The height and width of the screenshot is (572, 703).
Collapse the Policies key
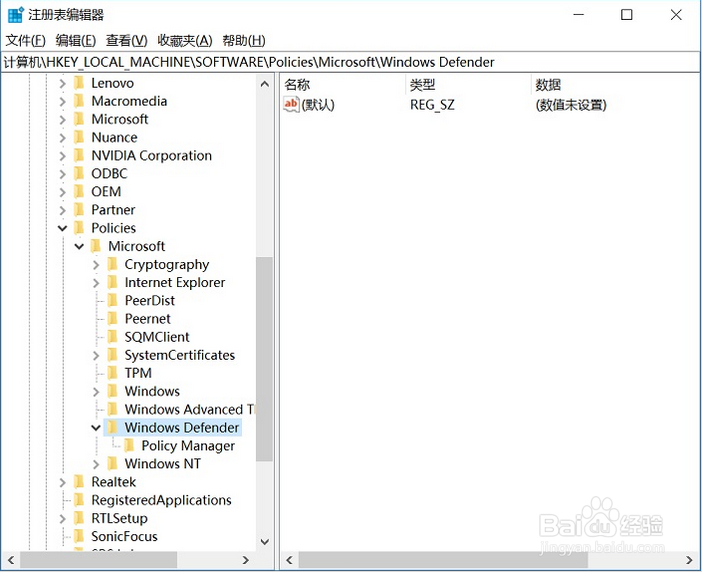pyautogui.click(x=62, y=228)
